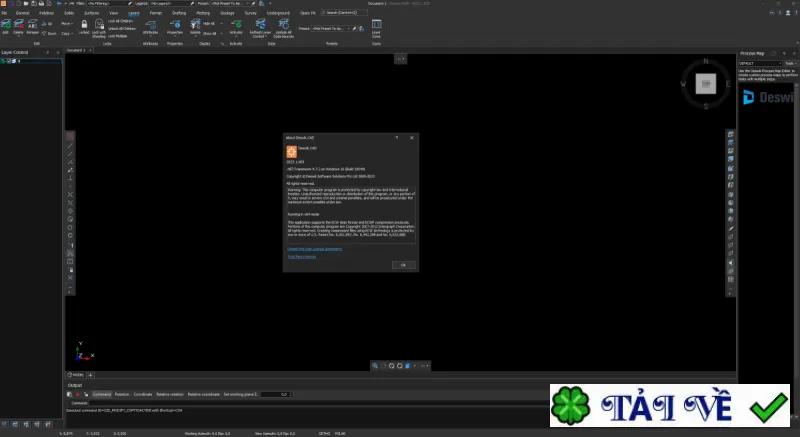Click Hide All in Display group
This screenshot has height=437, width=800.
[x=209, y=23]
